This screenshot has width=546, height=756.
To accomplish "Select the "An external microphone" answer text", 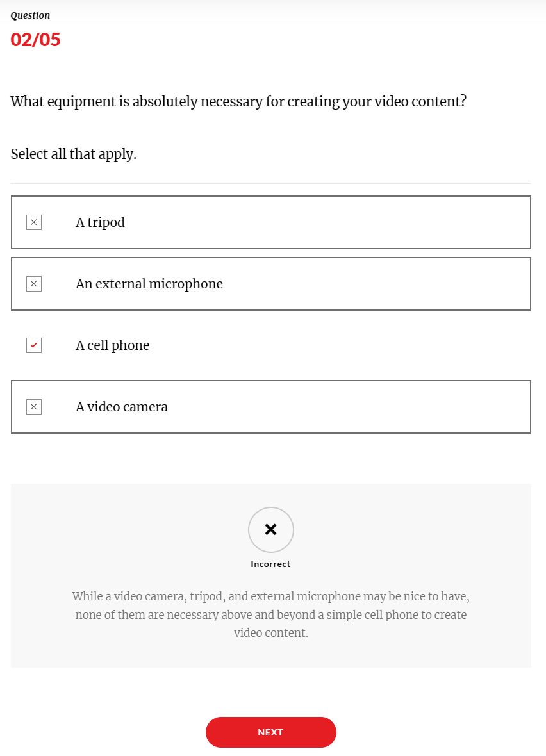I will [x=149, y=284].
